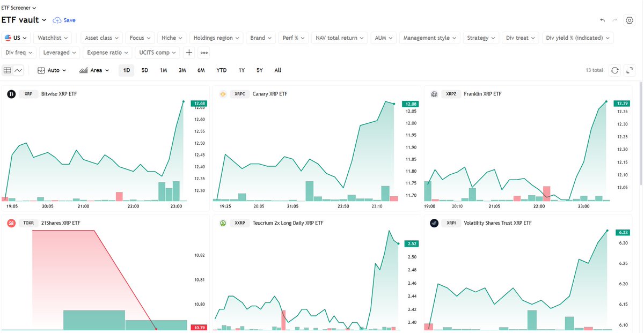The width and height of the screenshot is (644, 333).
Task: Open more filters ellipsis icon
Action: 204,53
